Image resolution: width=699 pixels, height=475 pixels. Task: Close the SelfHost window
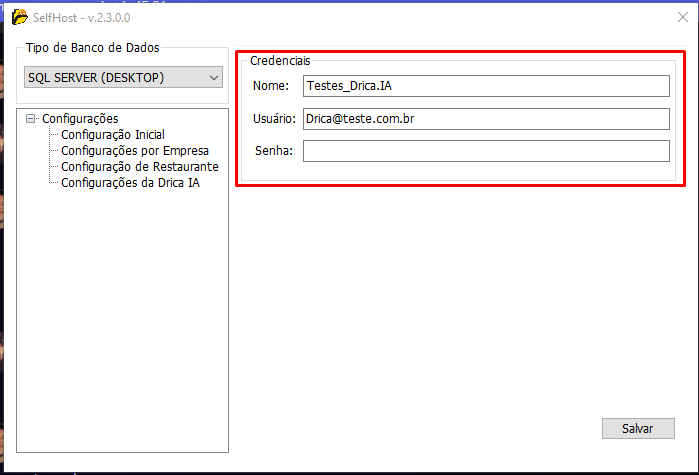pyautogui.click(x=682, y=16)
